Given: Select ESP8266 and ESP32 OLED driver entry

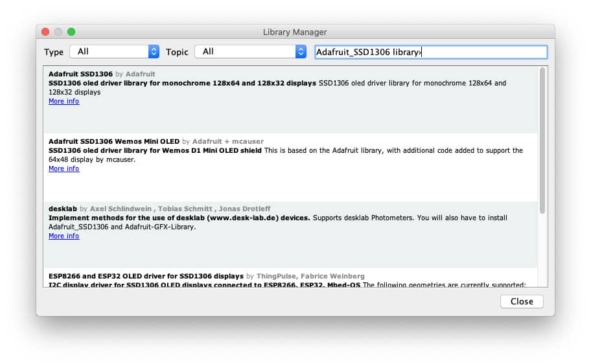Looking at the screenshot, I should point(146,276).
